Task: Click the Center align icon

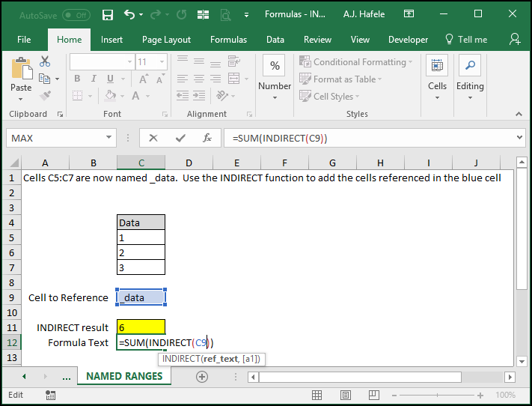Action: click(x=199, y=79)
